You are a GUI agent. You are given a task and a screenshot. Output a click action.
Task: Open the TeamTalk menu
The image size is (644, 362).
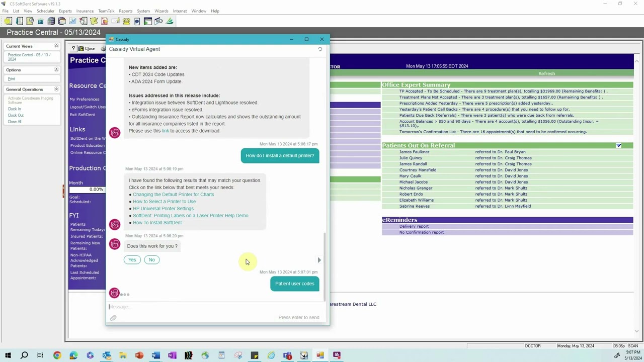[x=106, y=11]
